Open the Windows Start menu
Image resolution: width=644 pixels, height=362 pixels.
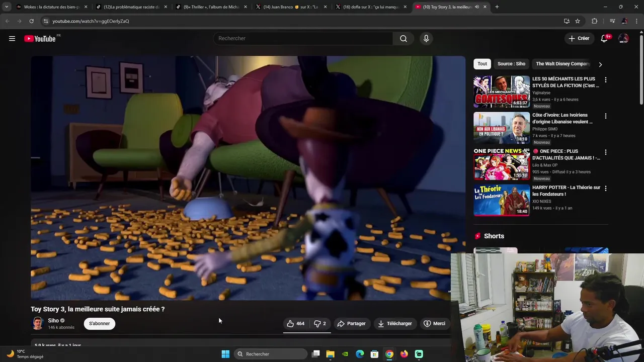225,354
